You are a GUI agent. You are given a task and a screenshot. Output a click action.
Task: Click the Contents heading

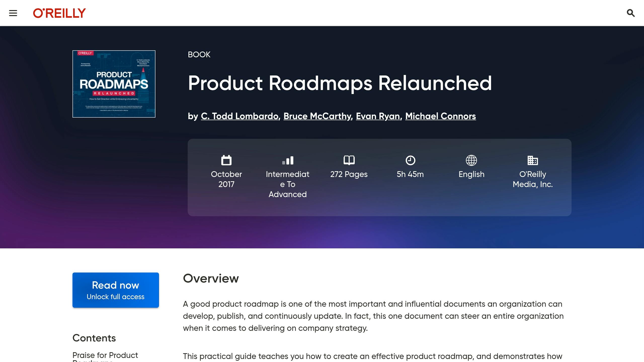click(94, 338)
